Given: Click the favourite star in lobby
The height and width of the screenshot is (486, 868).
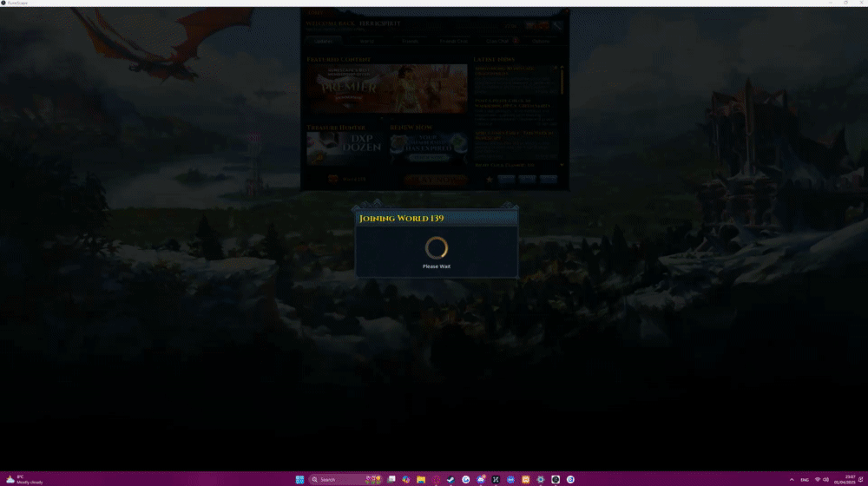Looking at the screenshot, I should [490, 180].
